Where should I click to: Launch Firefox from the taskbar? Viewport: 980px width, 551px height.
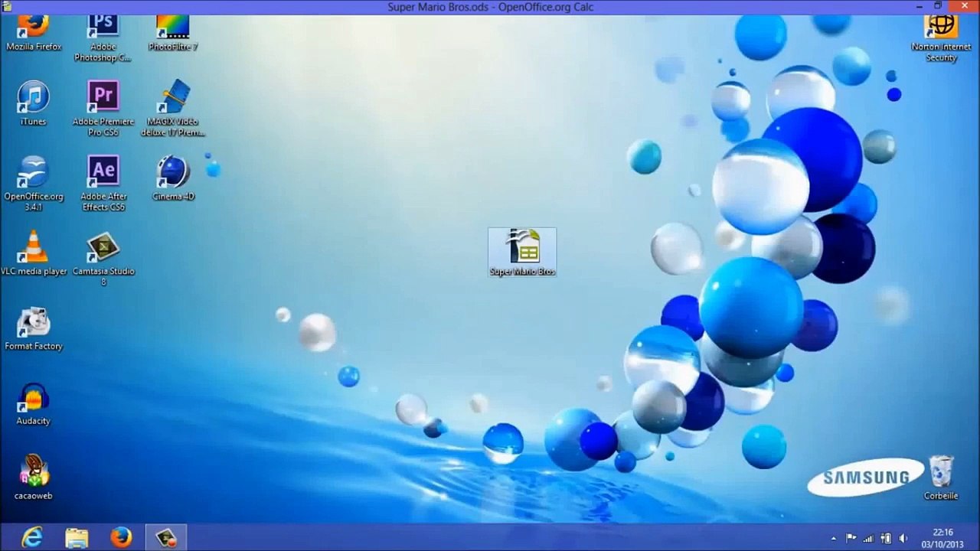[121, 538]
